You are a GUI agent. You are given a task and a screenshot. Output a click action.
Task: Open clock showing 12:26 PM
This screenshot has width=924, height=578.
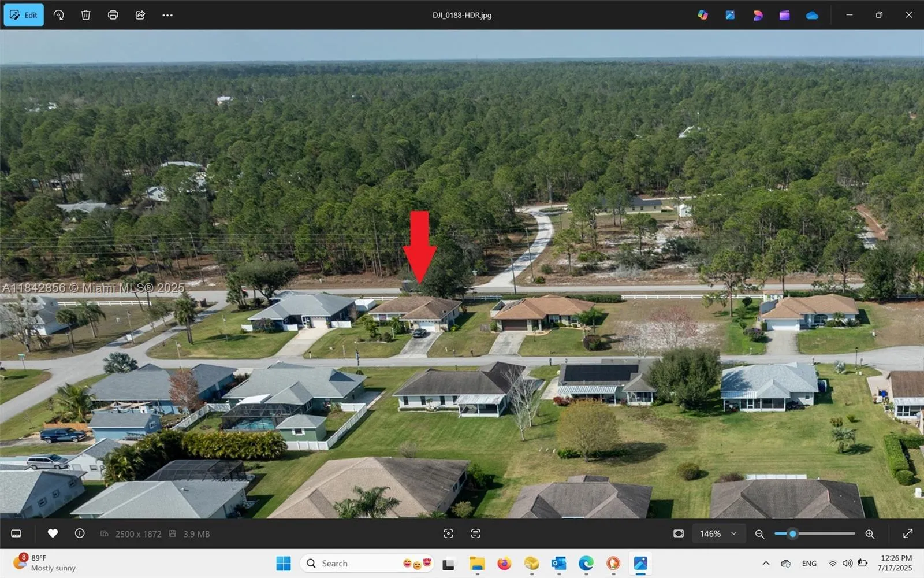point(895,563)
